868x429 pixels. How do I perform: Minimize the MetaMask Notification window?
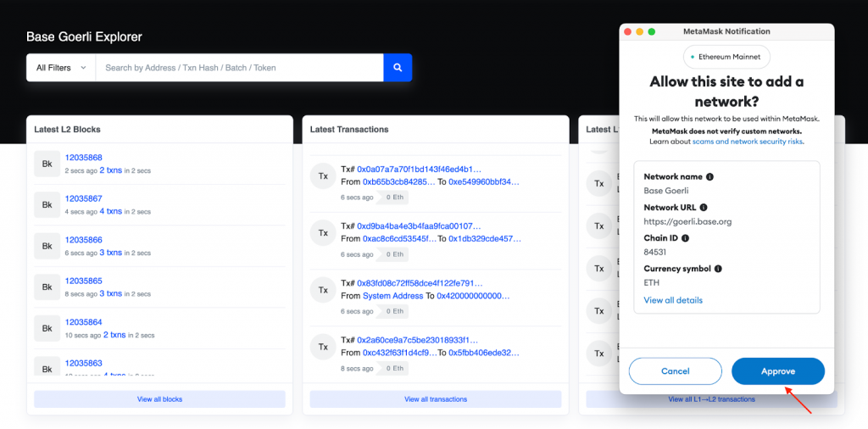coord(640,31)
